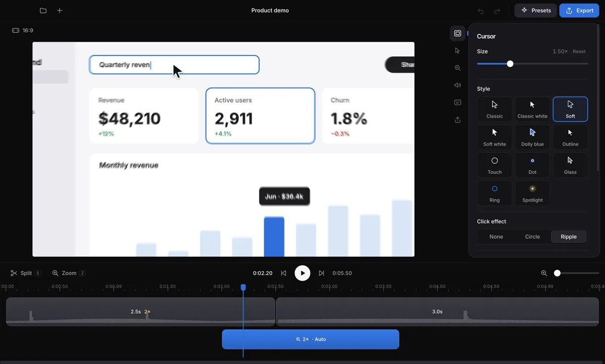Reset the cursor size
The image size is (605, 364).
[x=579, y=51]
